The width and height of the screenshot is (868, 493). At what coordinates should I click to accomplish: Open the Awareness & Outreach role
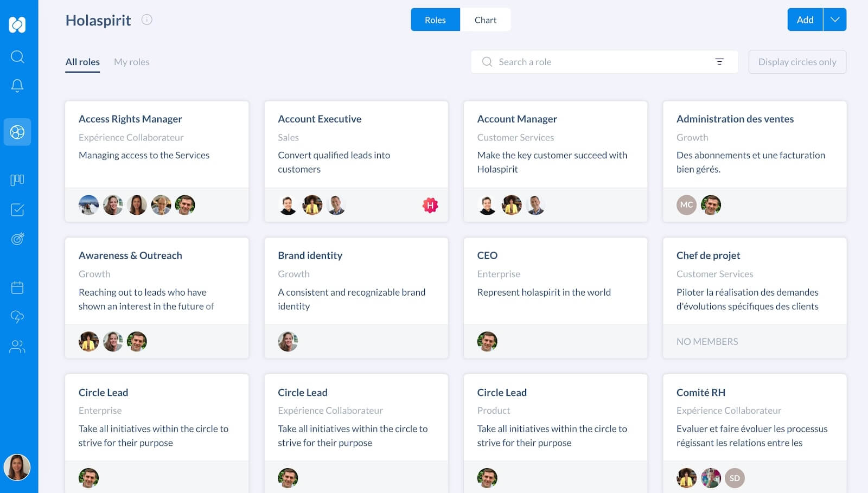click(130, 255)
